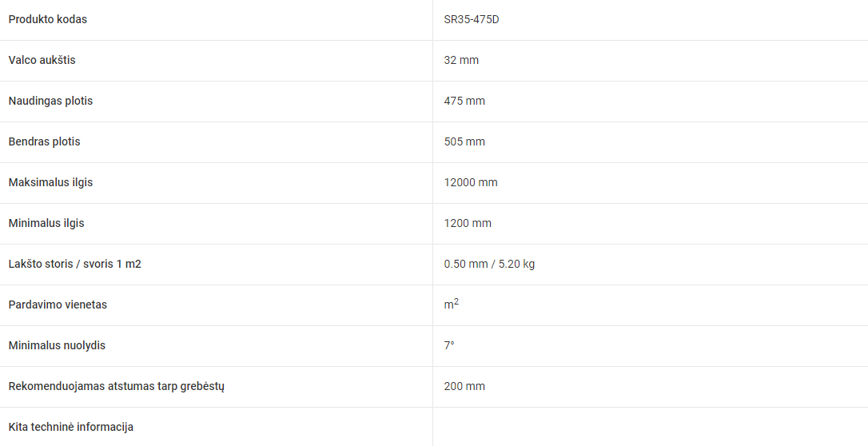Select the 32 mm value
The height and width of the screenshot is (446, 868).
tap(461, 60)
